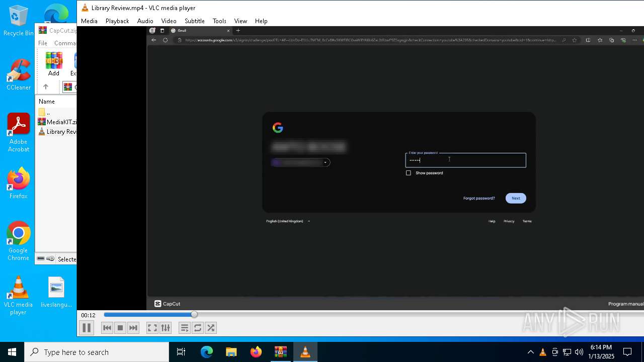The image size is (644, 362).
Task: Open the Playback menu
Action: tap(117, 21)
